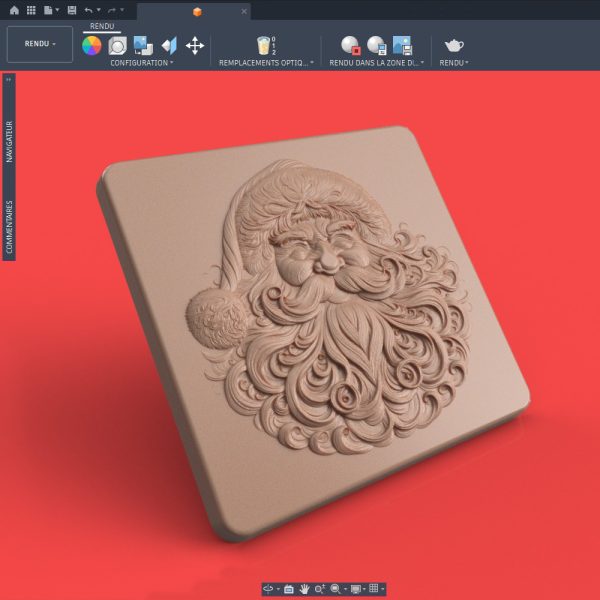
Task: Open the redo history arrow
Action: coord(122,10)
